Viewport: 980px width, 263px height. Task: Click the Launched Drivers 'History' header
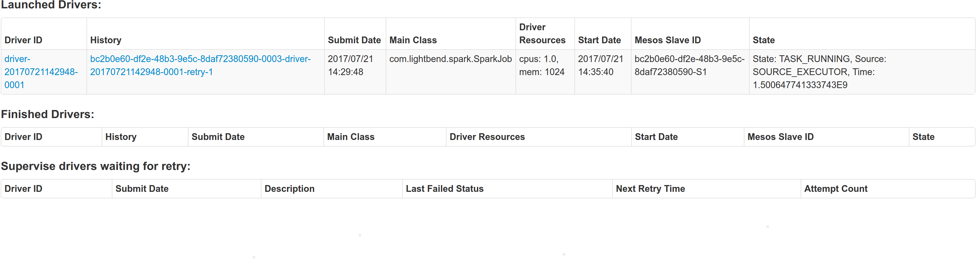coord(106,40)
